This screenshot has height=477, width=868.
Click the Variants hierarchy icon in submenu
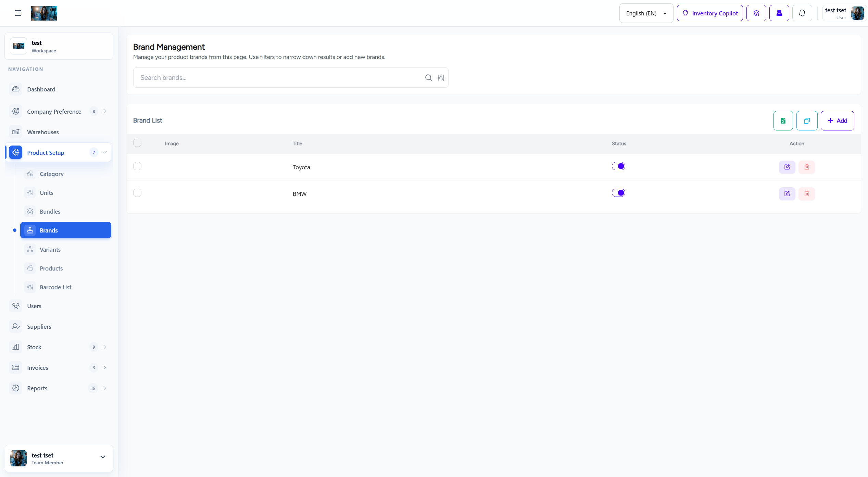pos(30,249)
